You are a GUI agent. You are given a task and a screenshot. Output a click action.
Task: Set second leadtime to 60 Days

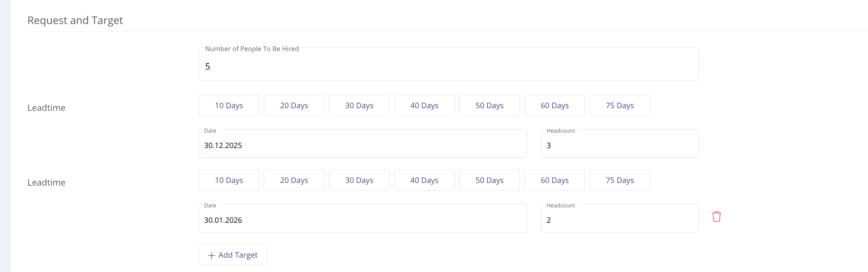point(554,180)
